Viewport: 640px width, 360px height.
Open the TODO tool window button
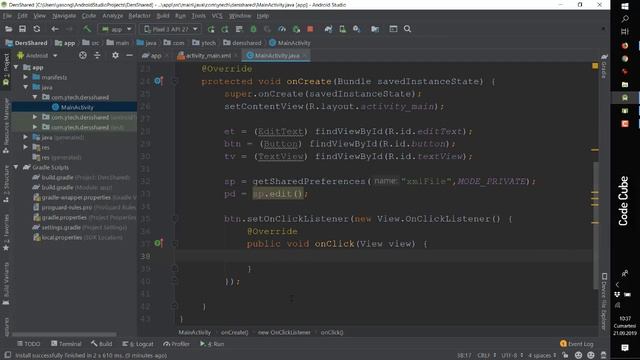click(x=29, y=344)
